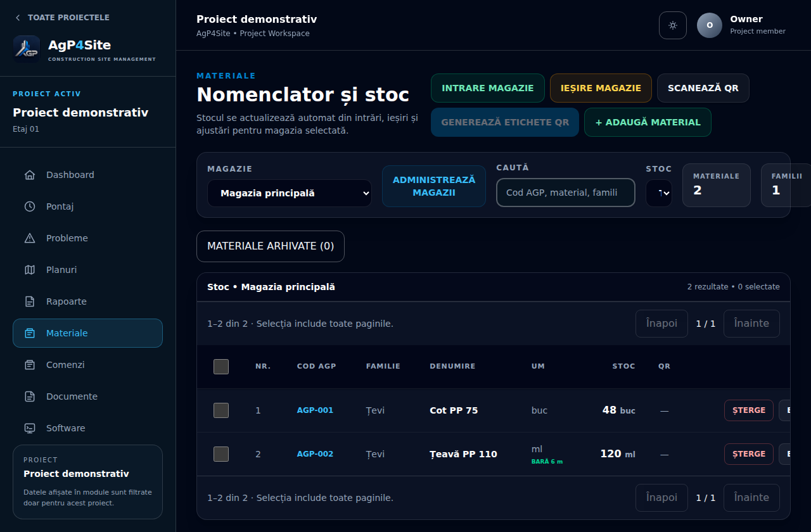Image resolution: width=811 pixels, height=532 pixels.
Task: Open Probleme in the sidebar
Action: click(87, 238)
